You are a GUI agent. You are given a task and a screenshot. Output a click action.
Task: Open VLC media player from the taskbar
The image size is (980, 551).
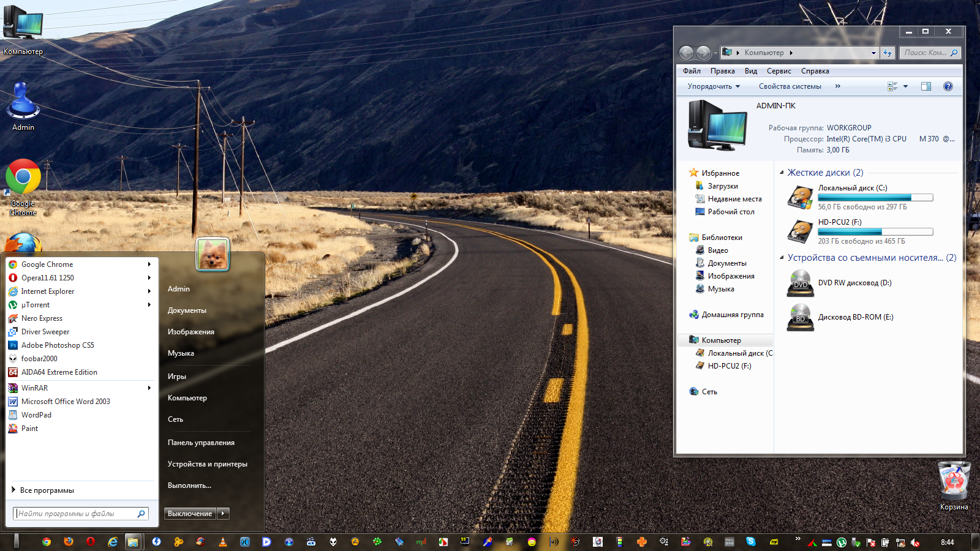click(222, 542)
